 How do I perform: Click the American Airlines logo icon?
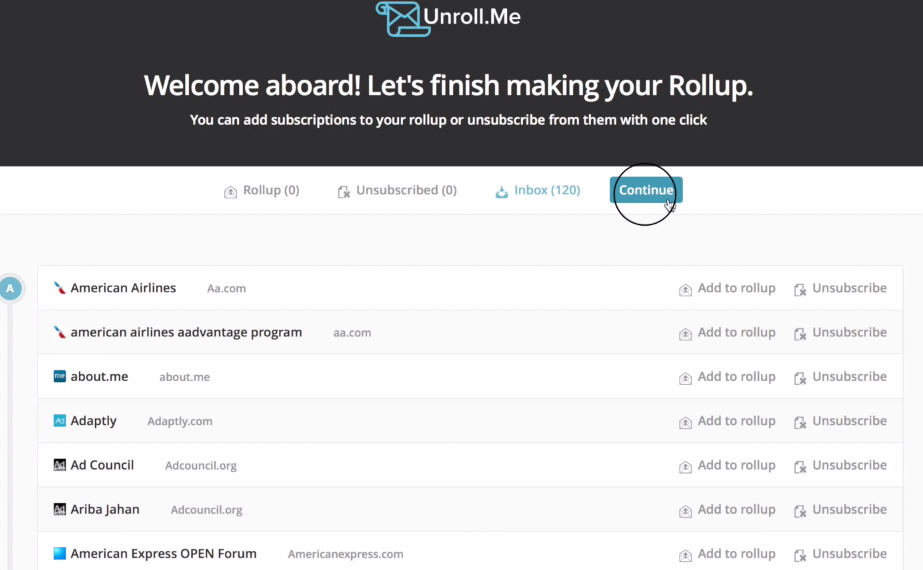point(59,288)
